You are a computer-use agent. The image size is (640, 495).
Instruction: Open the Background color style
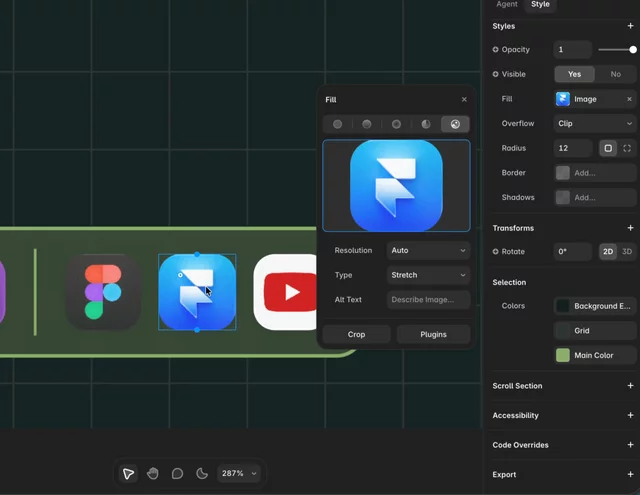pos(595,306)
